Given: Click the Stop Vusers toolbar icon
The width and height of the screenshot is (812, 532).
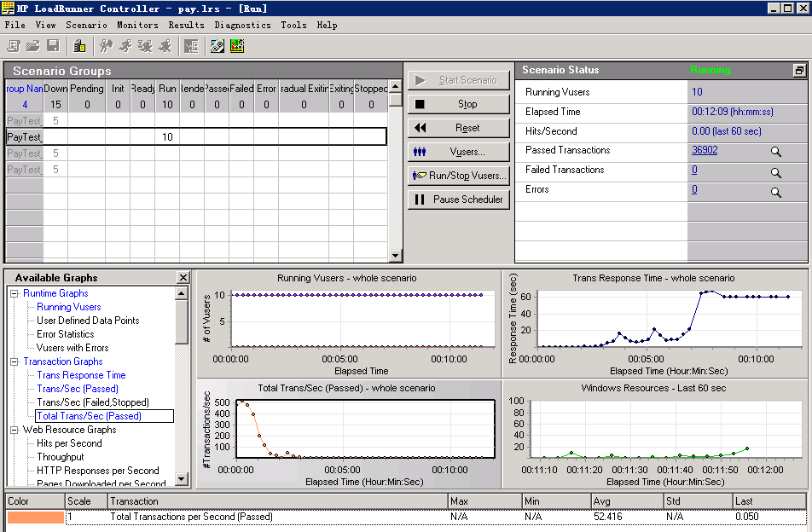Looking at the screenshot, I should (165, 46).
